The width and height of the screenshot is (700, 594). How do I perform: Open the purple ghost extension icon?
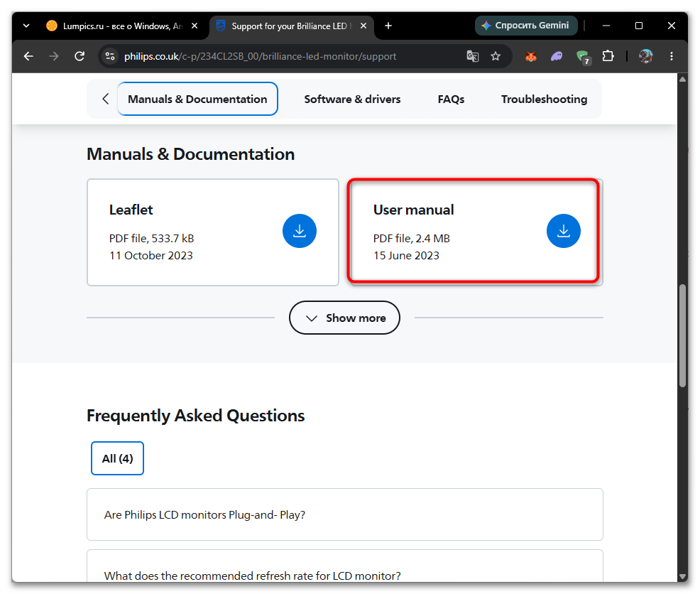pyautogui.click(x=557, y=56)
